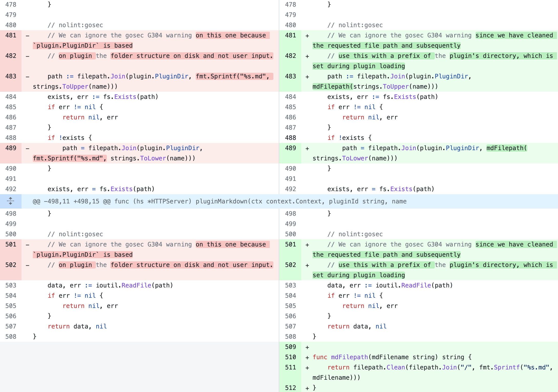This screenshot has width=558, height=392.
Task: Click the highlighted mdFilepath( text on right line 489
Action: click(x=507, y=148)
